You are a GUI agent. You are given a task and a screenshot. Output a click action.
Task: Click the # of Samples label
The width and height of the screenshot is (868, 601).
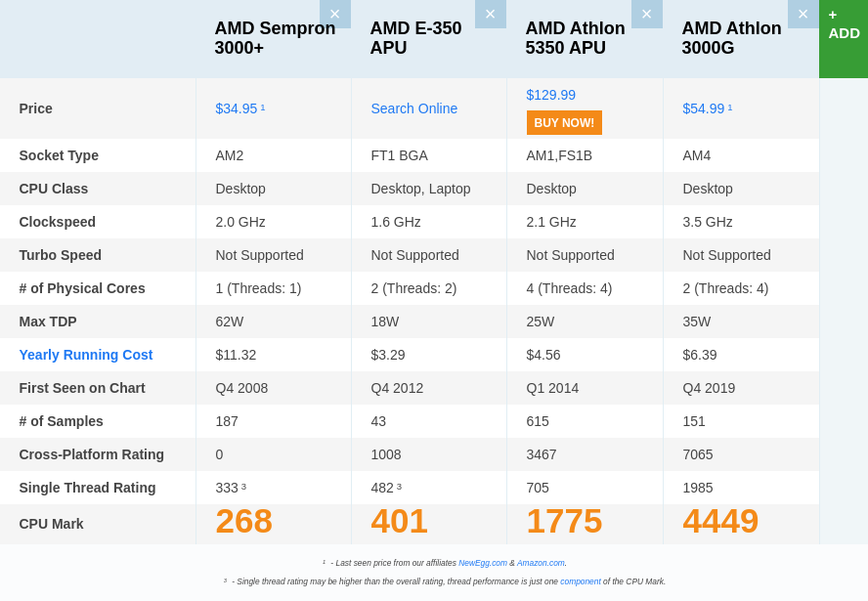pos(61,421)
